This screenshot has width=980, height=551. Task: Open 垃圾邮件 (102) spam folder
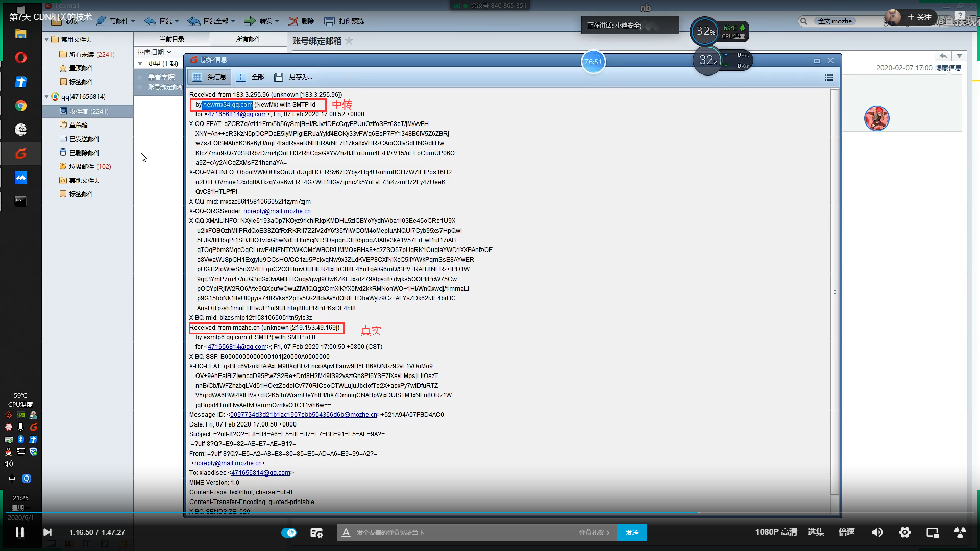[85, 166]
